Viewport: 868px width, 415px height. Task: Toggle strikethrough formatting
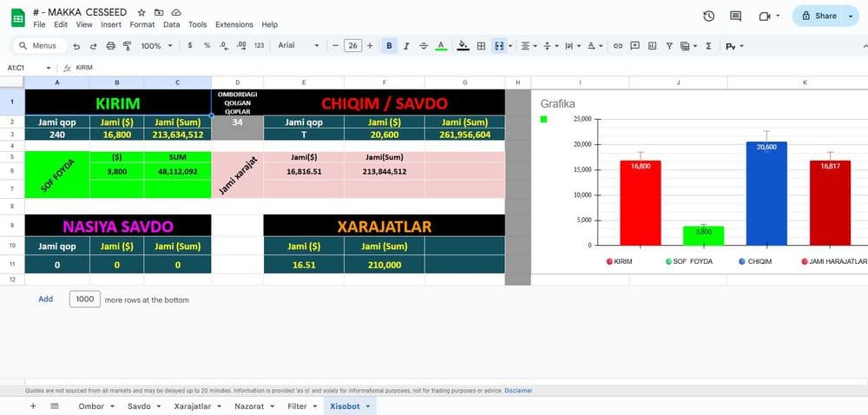click(x=424, y=46)
